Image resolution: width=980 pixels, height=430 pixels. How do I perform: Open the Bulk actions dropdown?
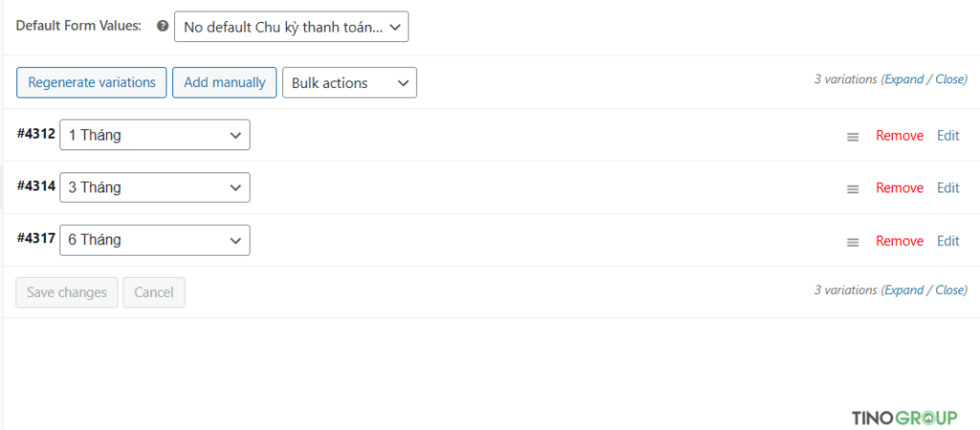coord(349,83)
